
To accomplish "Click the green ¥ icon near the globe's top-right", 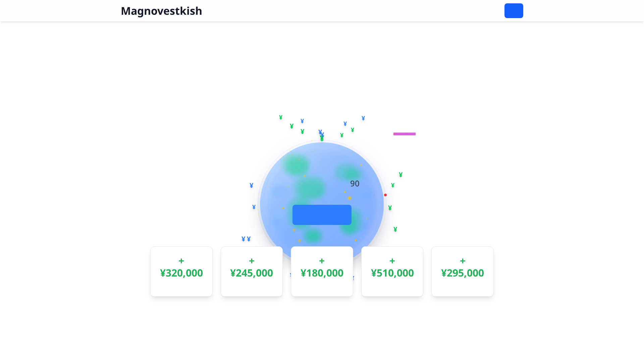I will (352, 130).
